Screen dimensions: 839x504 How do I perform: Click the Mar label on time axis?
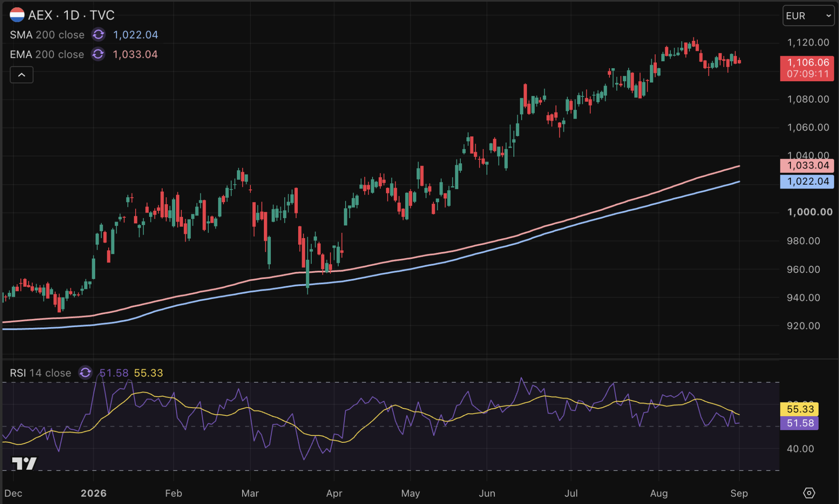(250, 494)
